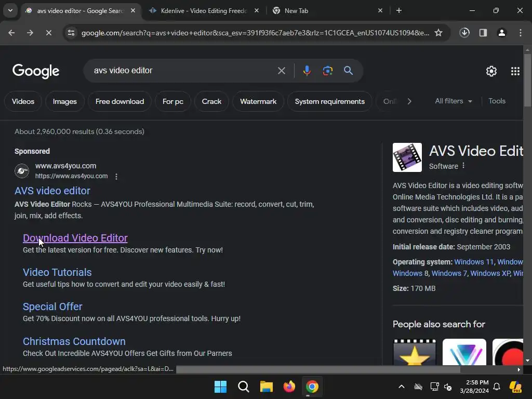The width and height of the screenshot is (532, 399).
Task: Click the vertical scrollbar thumb
Action: [527, 81]
